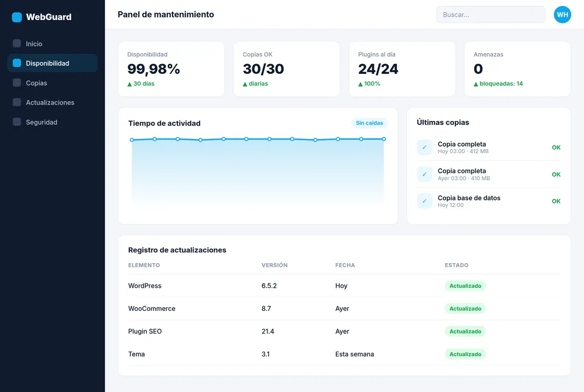Click the Inicio sidebar icon

(17, 43)
